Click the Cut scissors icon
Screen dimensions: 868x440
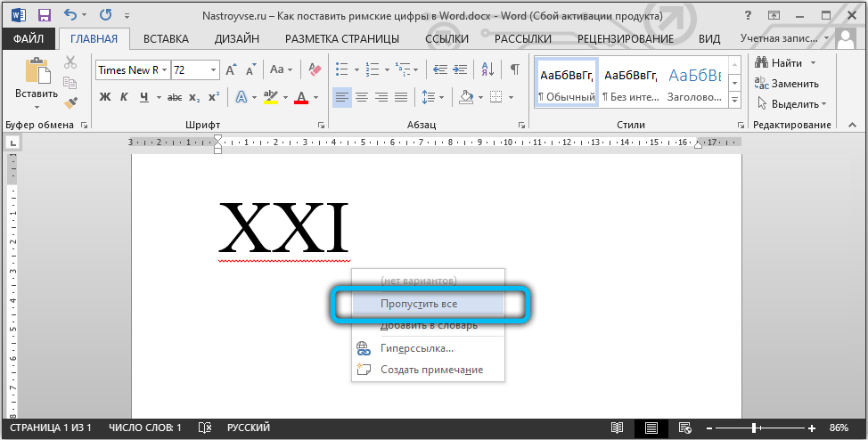[71, 62]
